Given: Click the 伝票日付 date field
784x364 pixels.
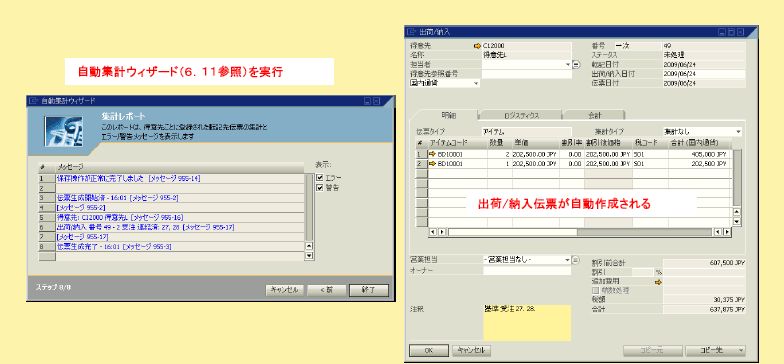Looking at the screenshot, I should click(x=704, y=84).
